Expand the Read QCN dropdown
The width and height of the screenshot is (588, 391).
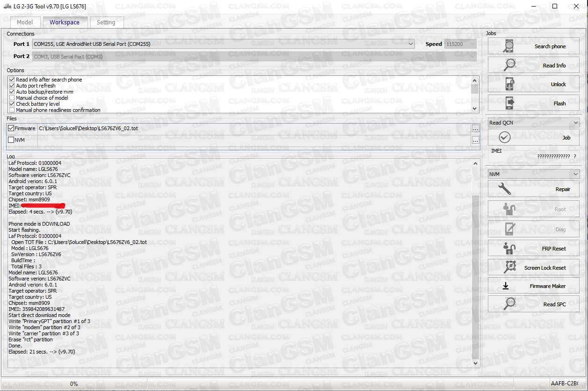click(x=575, y=123)
